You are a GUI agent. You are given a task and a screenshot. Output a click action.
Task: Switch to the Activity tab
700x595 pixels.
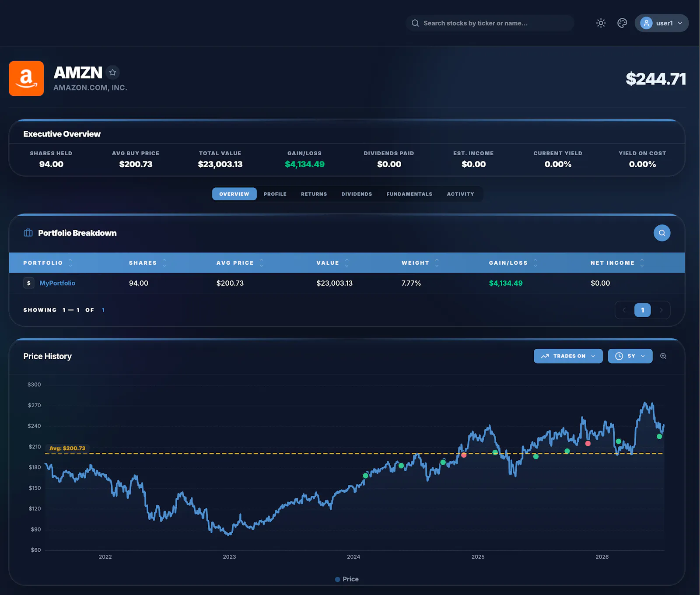point(460,194)
